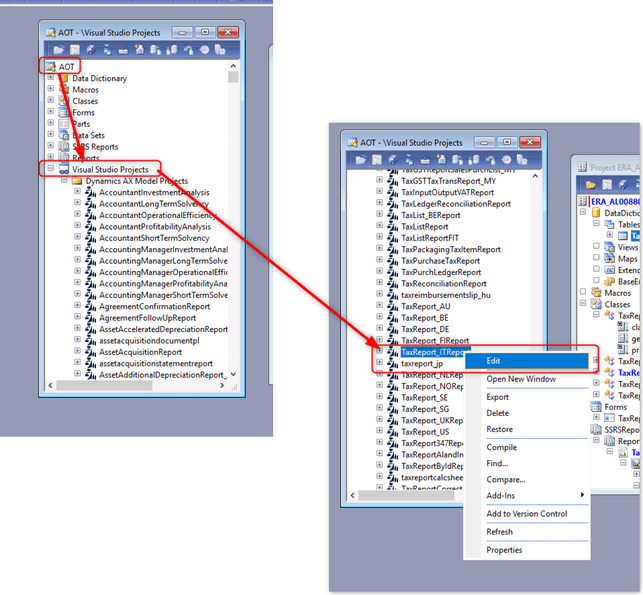Expand the Macros tree node
This screenshot has height=595, width=643.
click(x=51, y=90)
